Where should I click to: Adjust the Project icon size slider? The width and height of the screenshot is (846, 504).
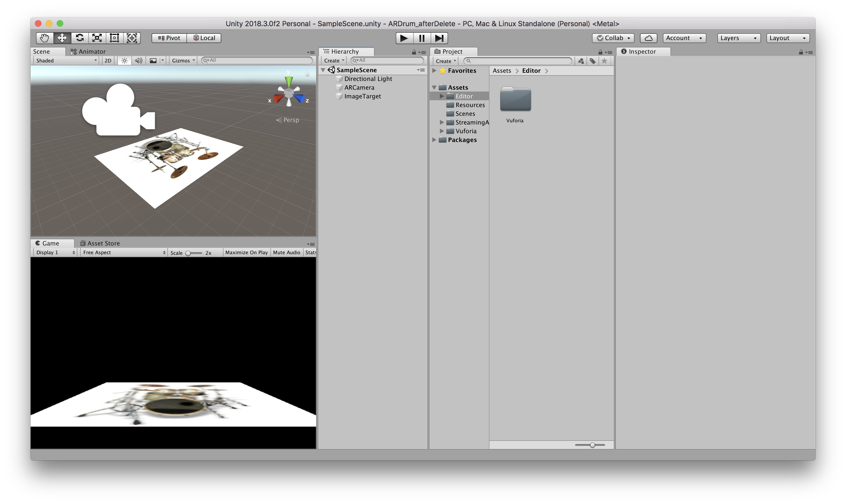click(592, 445)
